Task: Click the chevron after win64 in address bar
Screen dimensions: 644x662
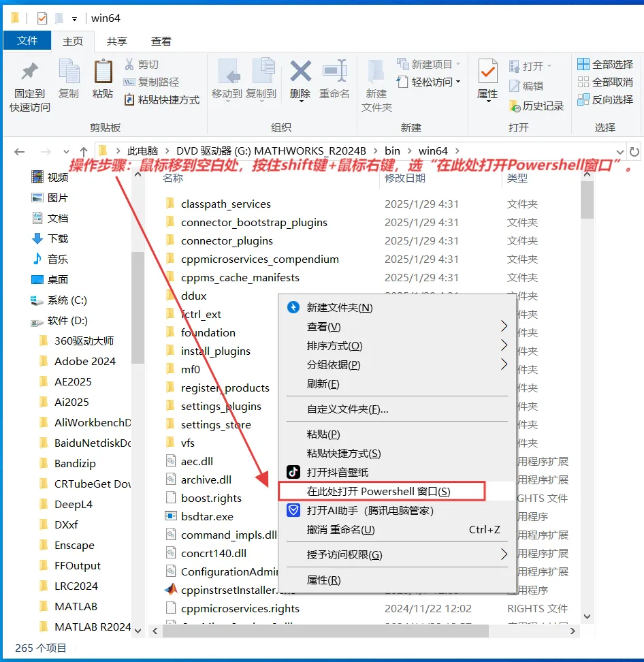Action: coord(457,151)
